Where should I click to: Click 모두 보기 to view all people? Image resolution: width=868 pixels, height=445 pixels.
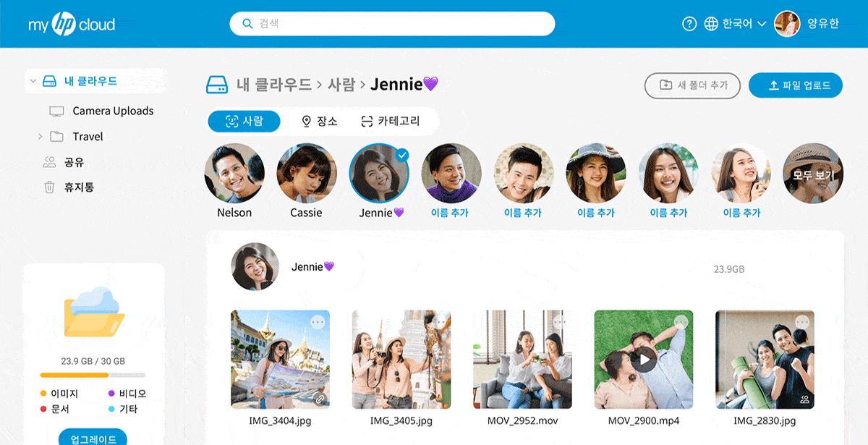[x=813, y=175]
